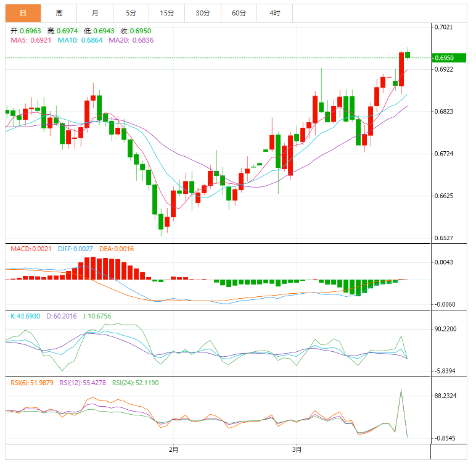Open the 5分 timeframe tab
Screen dimensions: 476x466
pyautogui.click(x=131, y=13)
